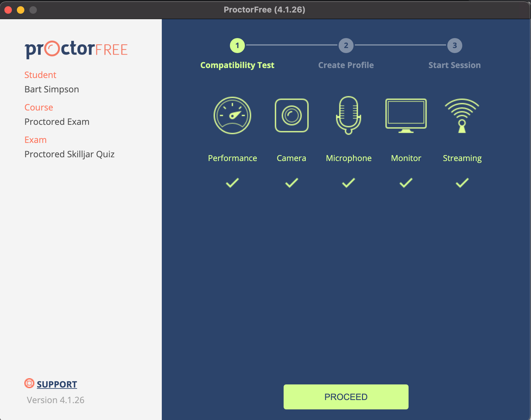Open the SUPPORT link

(x=57, y=384)
